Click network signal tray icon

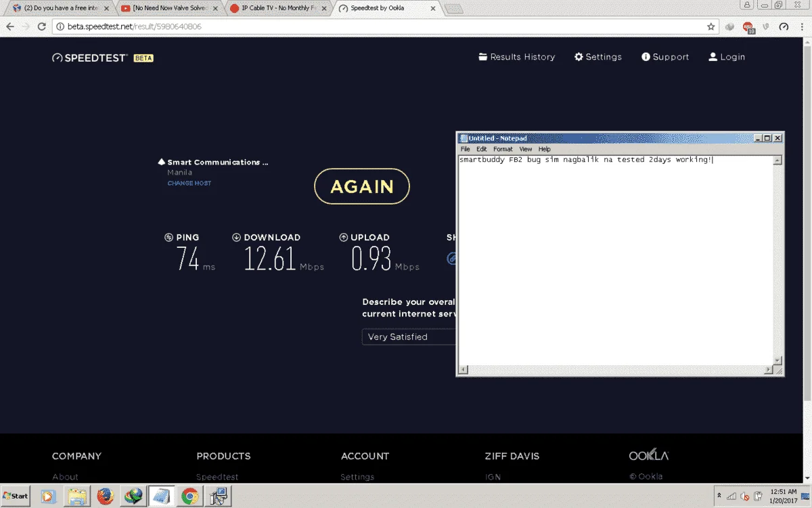click(x=733, y=496)
